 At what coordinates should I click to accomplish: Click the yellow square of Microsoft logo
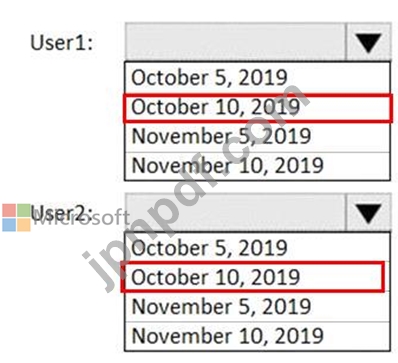point(24,225)
